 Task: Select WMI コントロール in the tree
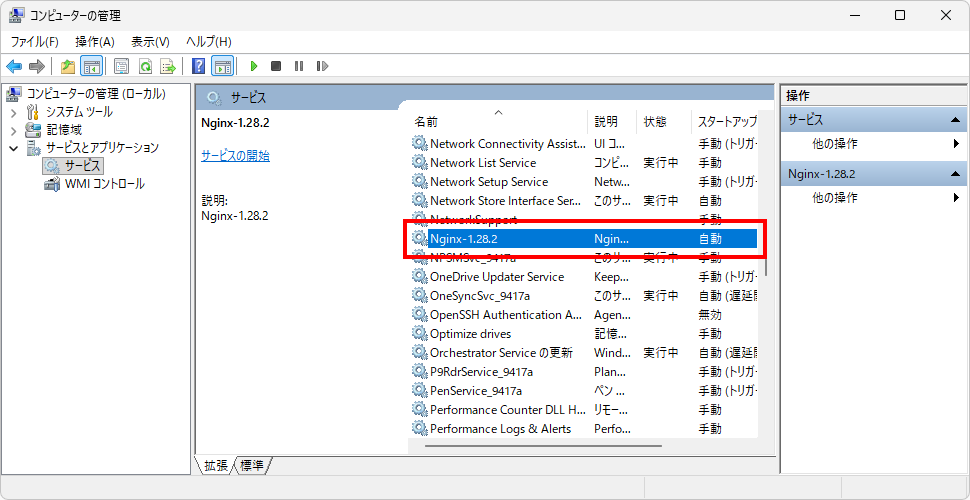105,184
